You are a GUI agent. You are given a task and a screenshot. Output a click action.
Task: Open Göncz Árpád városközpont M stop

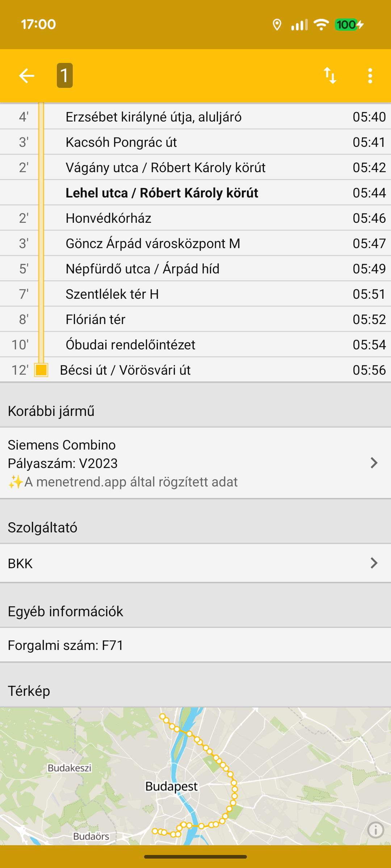(x=153, y=243)
